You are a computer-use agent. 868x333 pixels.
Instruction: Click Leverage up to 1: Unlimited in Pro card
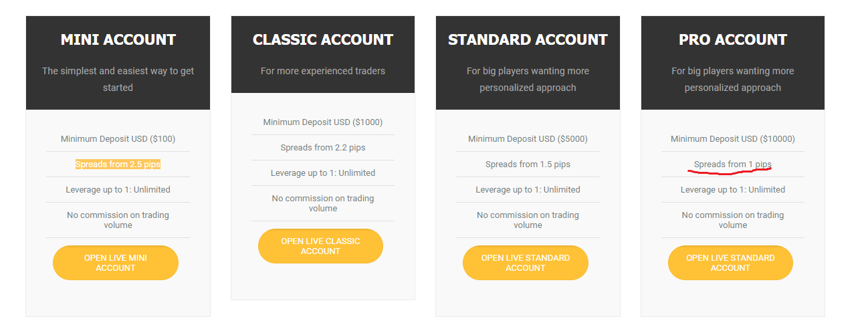point(733,190)
